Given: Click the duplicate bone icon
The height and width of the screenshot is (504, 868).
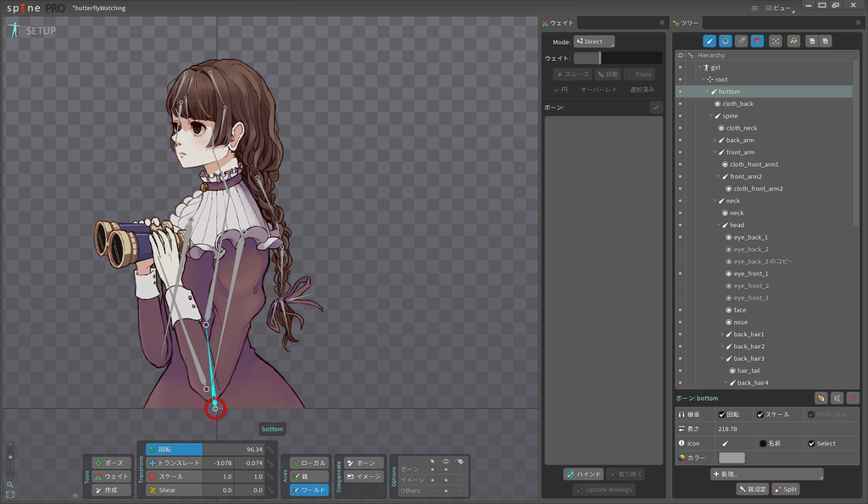Looking at the screenshot, I should [x=821, y=398].
